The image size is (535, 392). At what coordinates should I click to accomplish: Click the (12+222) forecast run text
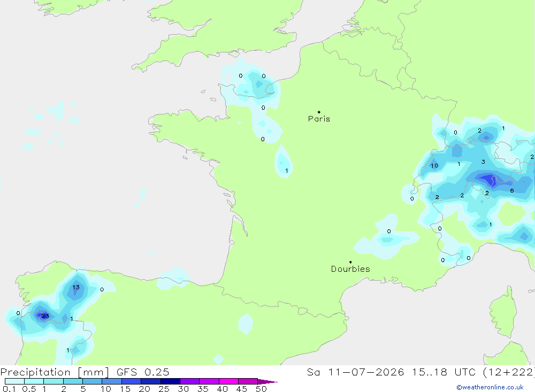[508, 372]
